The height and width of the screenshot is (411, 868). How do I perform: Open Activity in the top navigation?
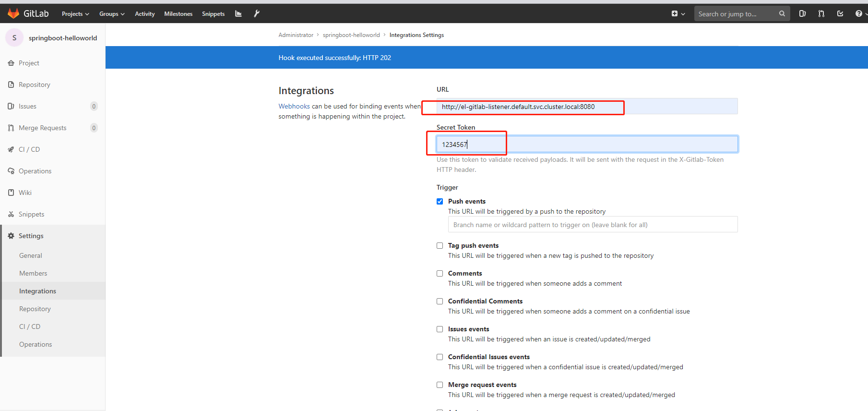[144, 14]
